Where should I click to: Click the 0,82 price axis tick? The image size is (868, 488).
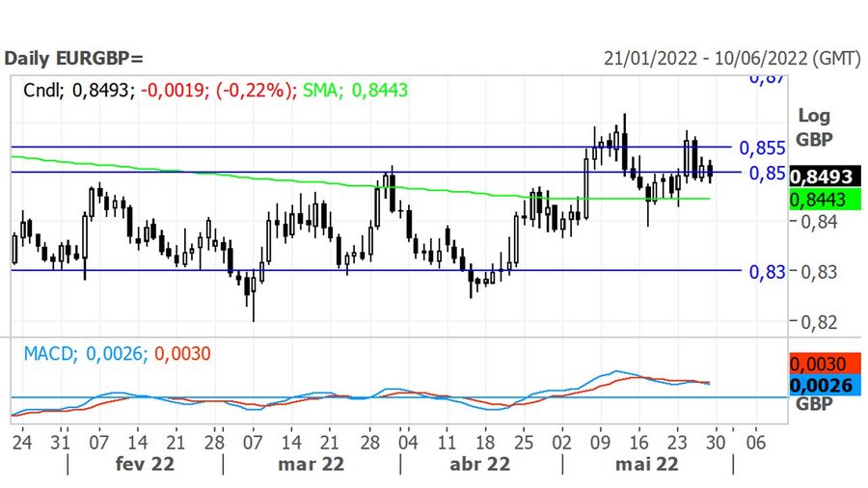(x=819, y=322)
